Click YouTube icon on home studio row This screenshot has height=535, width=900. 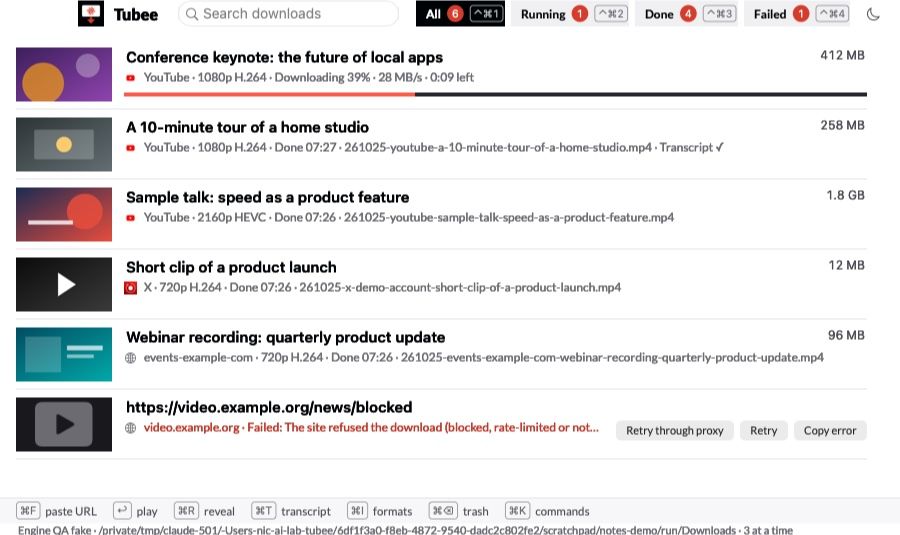click(131, 148)
